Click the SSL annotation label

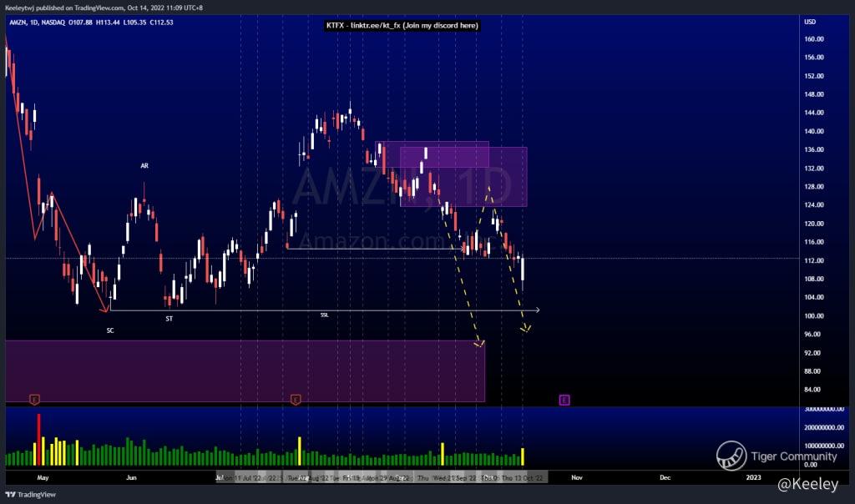click(325, 315)
